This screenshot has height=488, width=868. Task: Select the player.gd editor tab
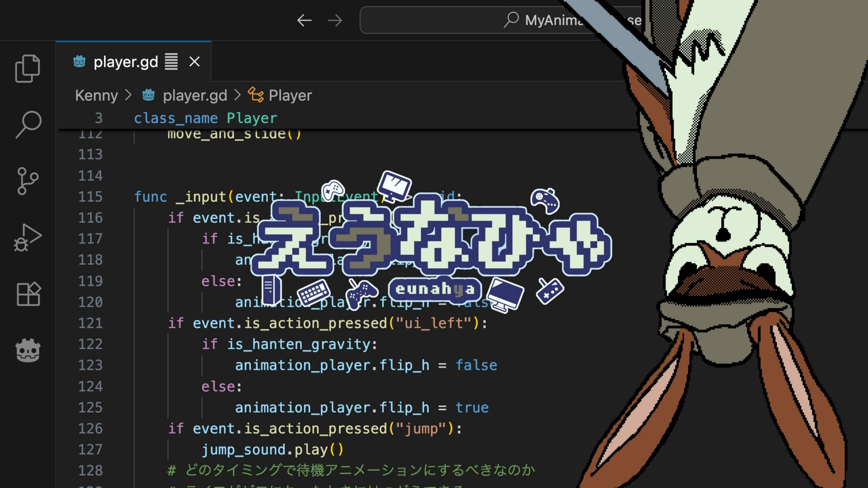point(133,61)
